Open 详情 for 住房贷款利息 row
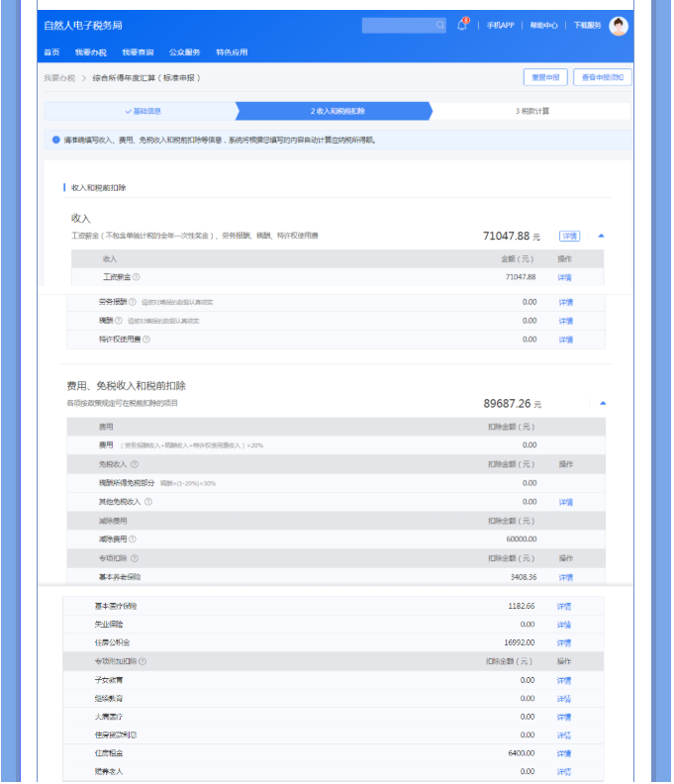The image size is (674, 784). tap(564, 735)
